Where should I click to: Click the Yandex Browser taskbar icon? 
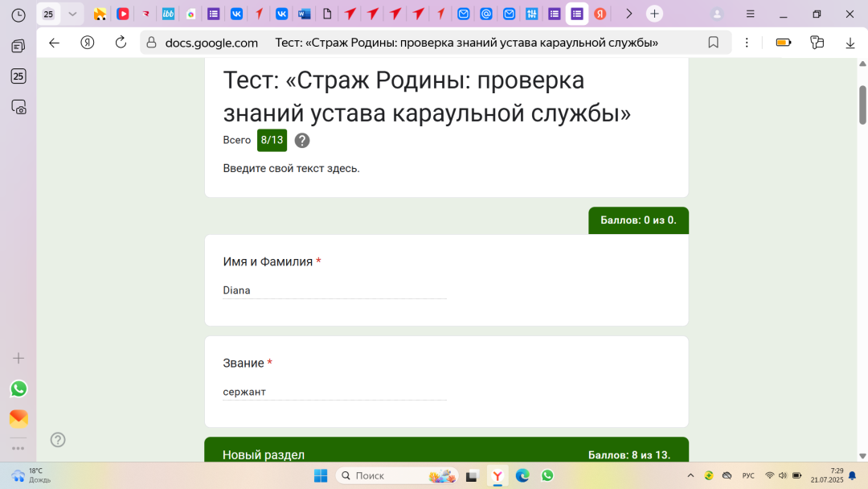497,475
